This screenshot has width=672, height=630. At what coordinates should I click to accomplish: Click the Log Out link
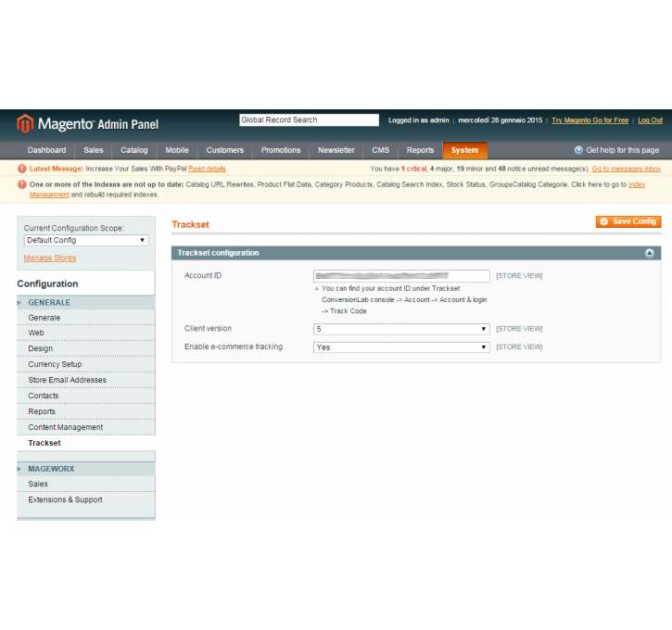pyautogui.click(x=650, y=120)
